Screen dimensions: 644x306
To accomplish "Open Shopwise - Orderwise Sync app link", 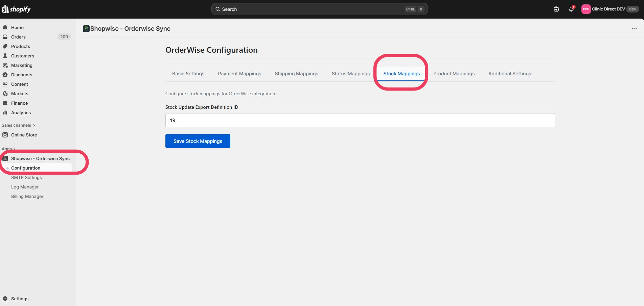I will tap(40, 158).
